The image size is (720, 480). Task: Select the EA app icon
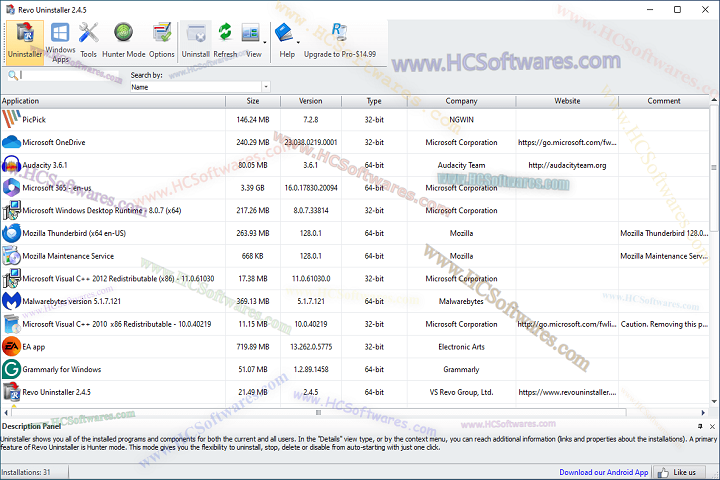11,347
